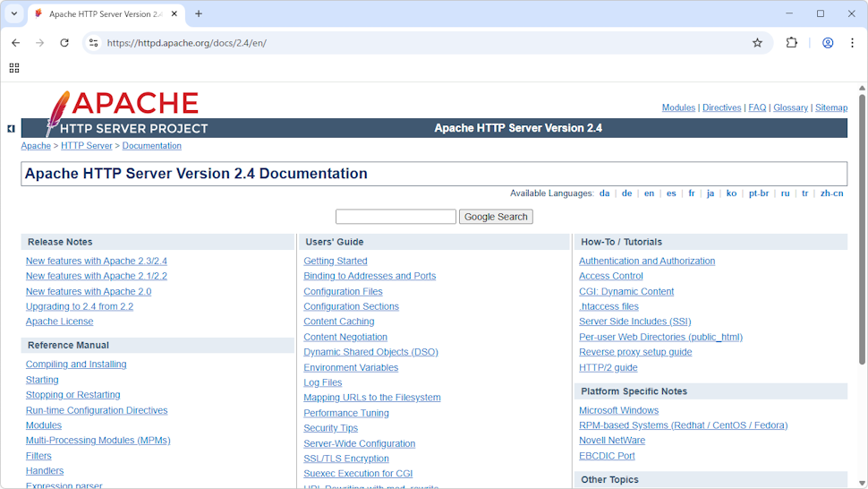Click the left arrow icon beside the header

(x=11, y=129)
